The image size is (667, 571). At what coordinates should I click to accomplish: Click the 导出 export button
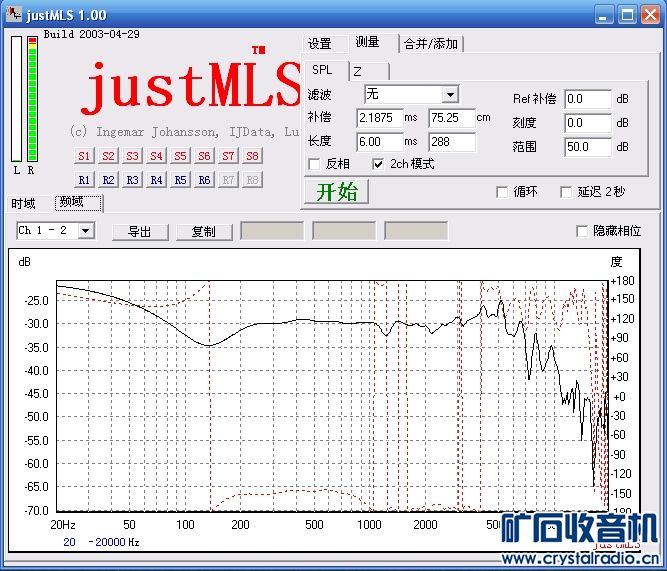140,232
